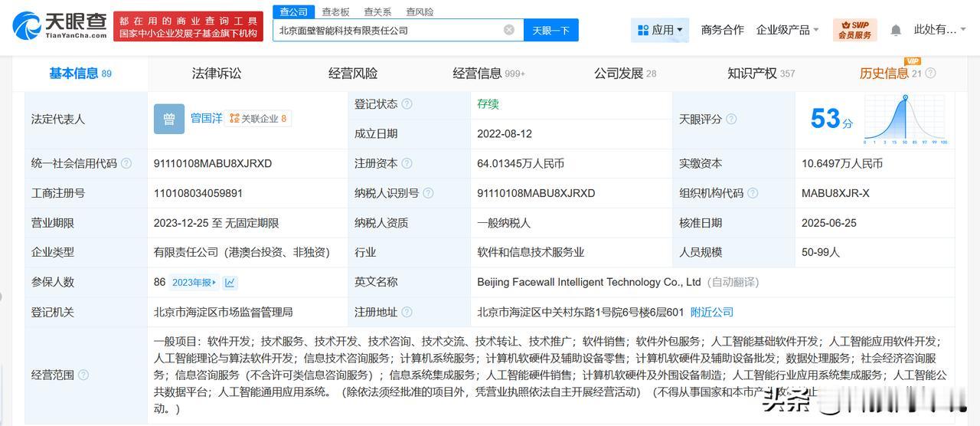
Task: Open help icon beside 天眼评分
Action: (x=731, y=120)
